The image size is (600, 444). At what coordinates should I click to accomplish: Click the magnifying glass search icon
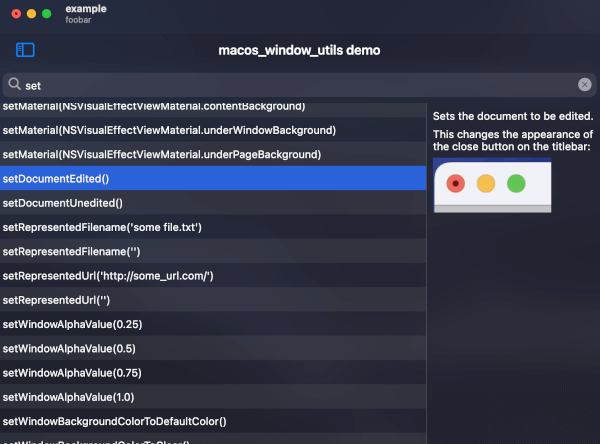point(15,84)
